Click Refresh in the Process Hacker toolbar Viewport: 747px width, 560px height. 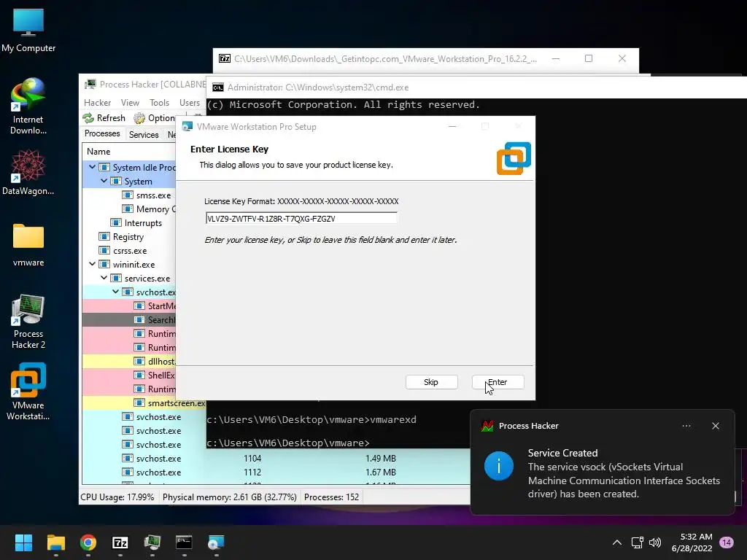click(104, 117)
